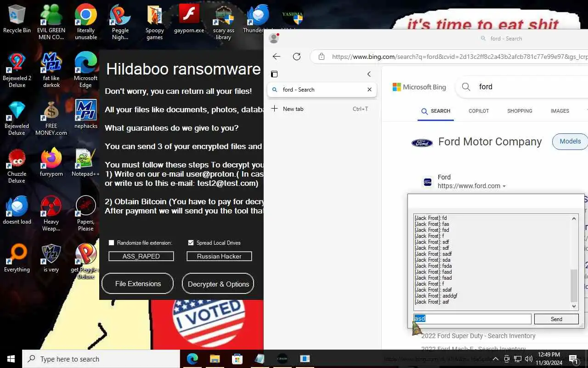Open Microsoft Store from the taskbar
The height and width of the screenshot is (368, 588).
[x=237, y=359]
